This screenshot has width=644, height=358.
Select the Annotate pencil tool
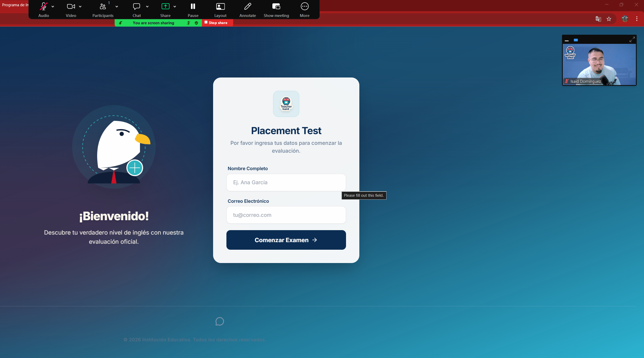(248, 7)
